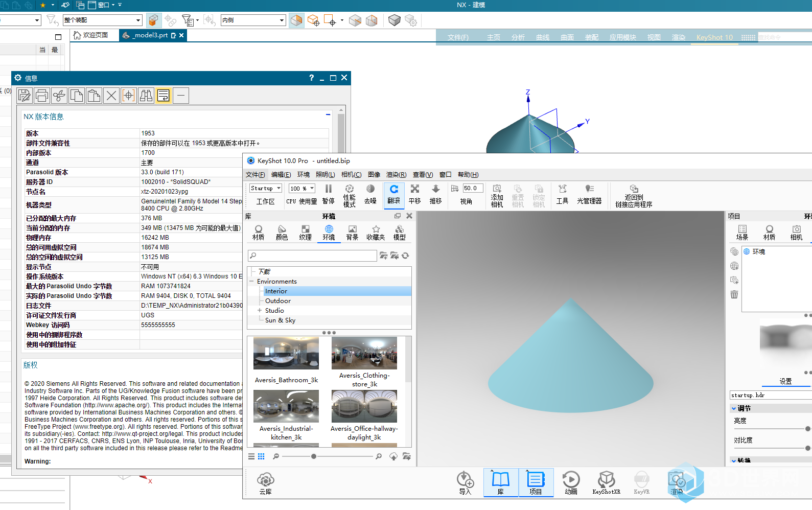This screenshot has height=510, width=812.
Task: Click 返回到链接应用程序 (Return to linked application)
Action: click(634, 196)
